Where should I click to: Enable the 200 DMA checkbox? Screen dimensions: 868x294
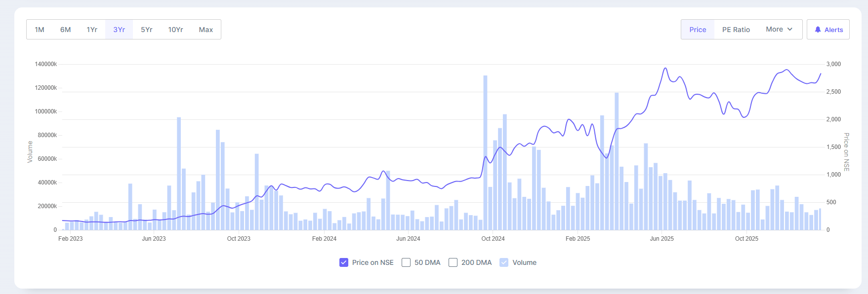453,262
